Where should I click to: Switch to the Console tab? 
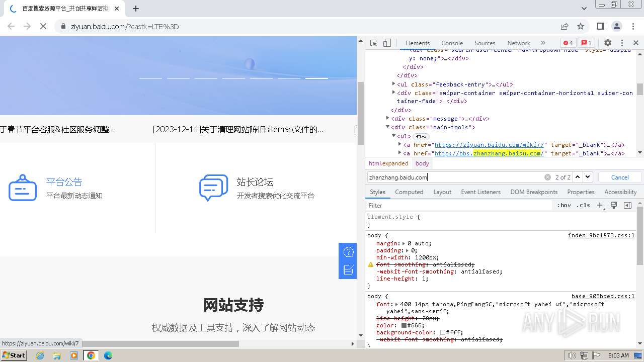point(452,43)
